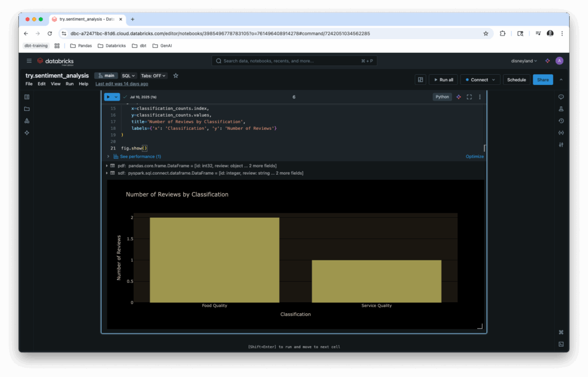Screen dimensions: 588x377
Task: Toggle the main navigation hamburger menu
Action: pos(29,61)
